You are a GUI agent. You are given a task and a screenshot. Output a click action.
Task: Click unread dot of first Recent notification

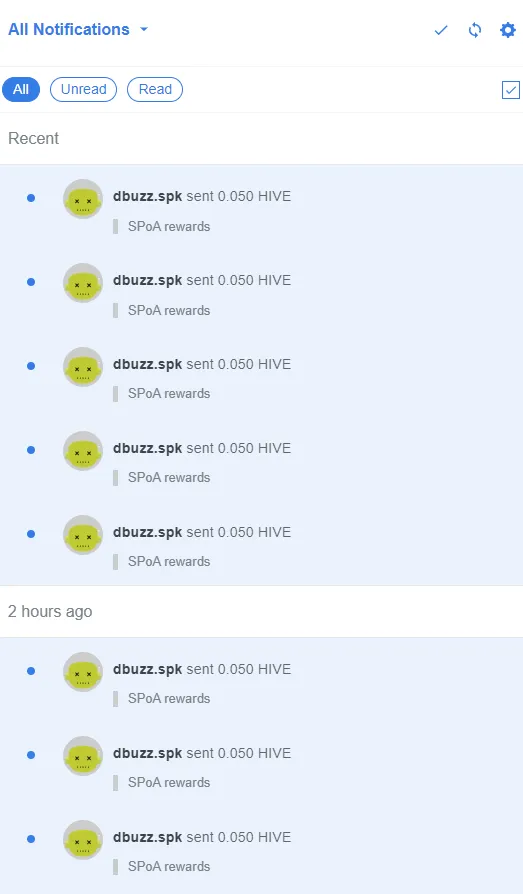(x=31, y=198)
